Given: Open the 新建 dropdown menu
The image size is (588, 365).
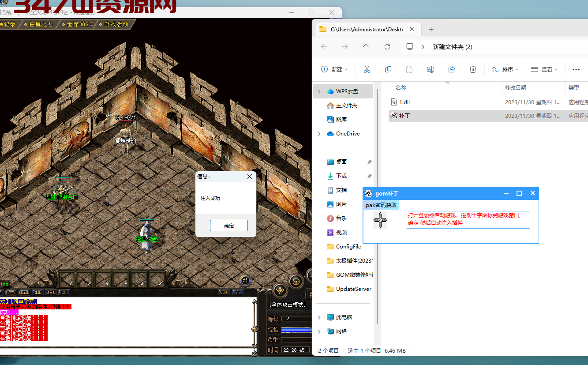Looking at the screenshot, I should click(334, 69).
